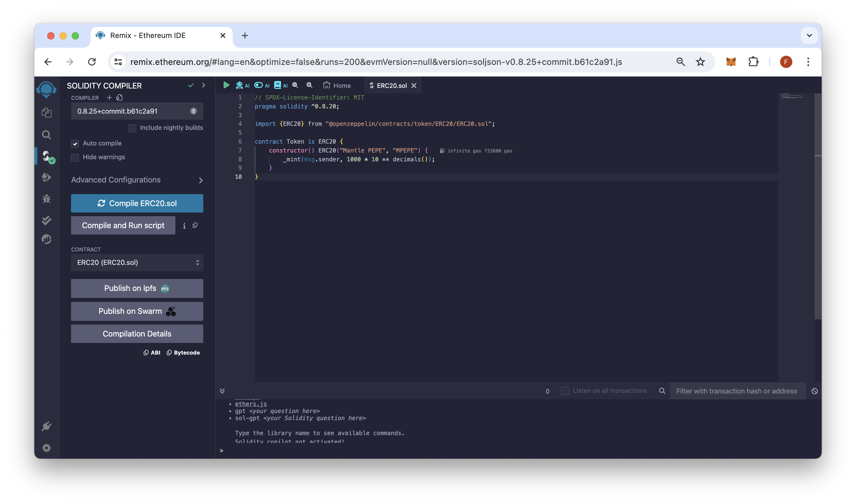
Task: Enable Include nightly builds checkbox
Action: [133, 128]
